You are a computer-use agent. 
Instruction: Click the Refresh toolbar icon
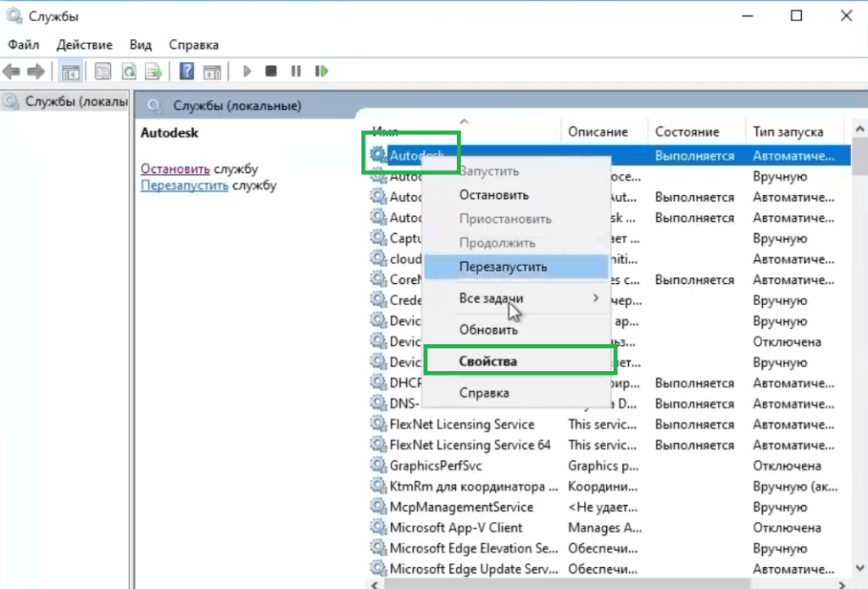pos(129,72)
